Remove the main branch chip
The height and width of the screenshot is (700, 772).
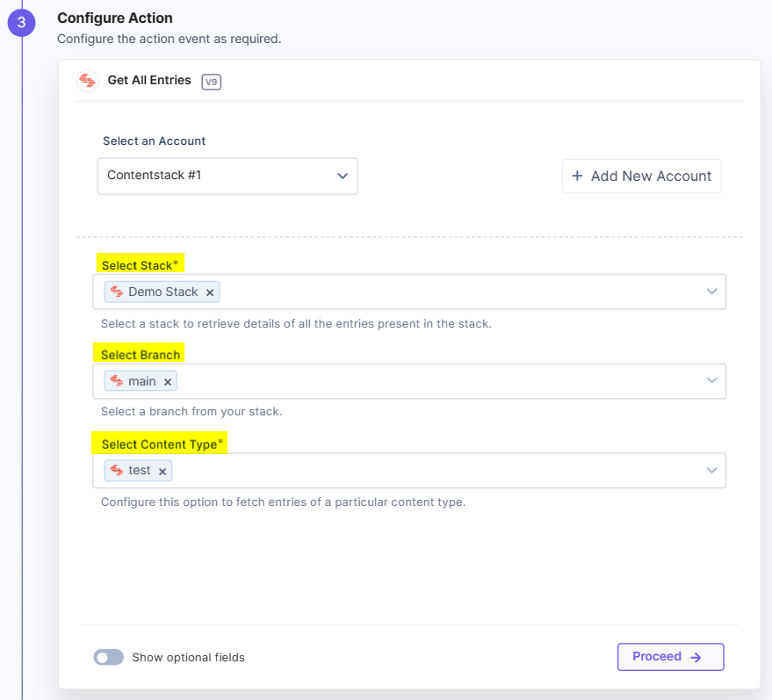pos(167,382)
